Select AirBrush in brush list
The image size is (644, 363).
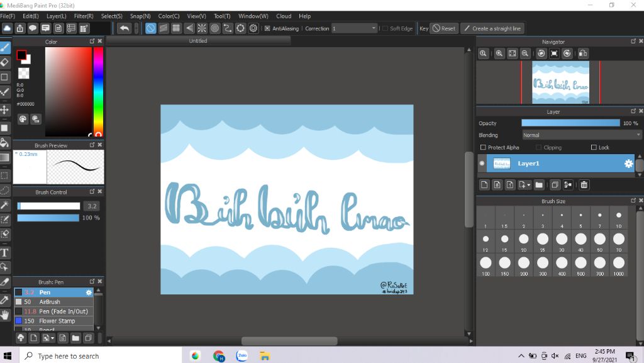pyautogui.click(x=54, y=302)
